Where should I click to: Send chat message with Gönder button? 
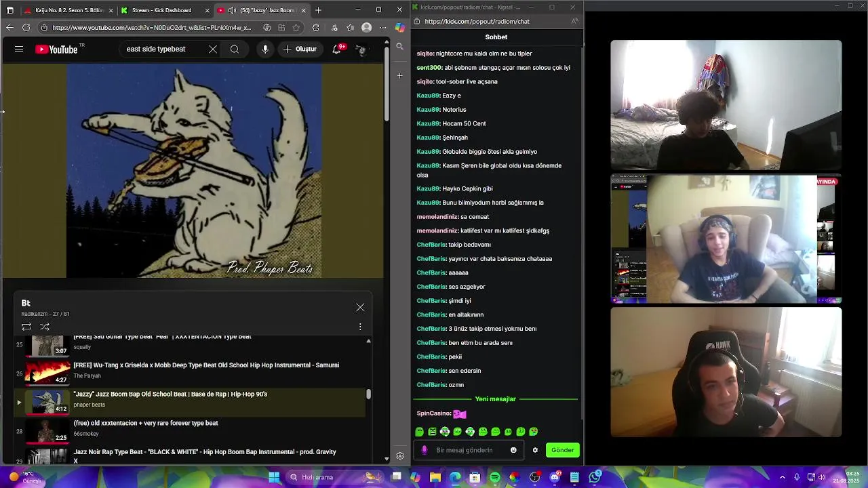coord(562,450)
